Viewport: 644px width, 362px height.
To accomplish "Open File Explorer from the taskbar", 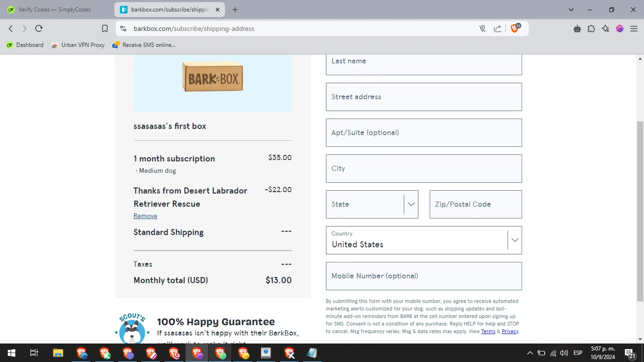I will pos(58,353).
